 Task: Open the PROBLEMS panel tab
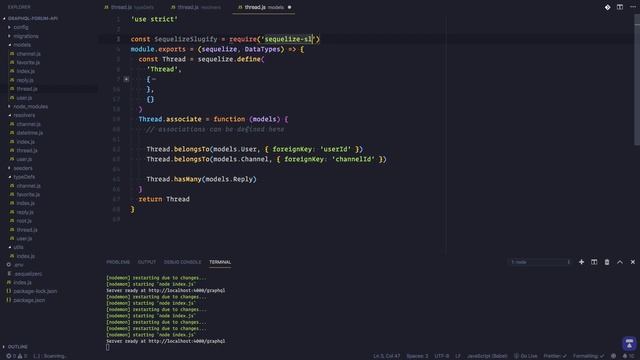[118, 262]
